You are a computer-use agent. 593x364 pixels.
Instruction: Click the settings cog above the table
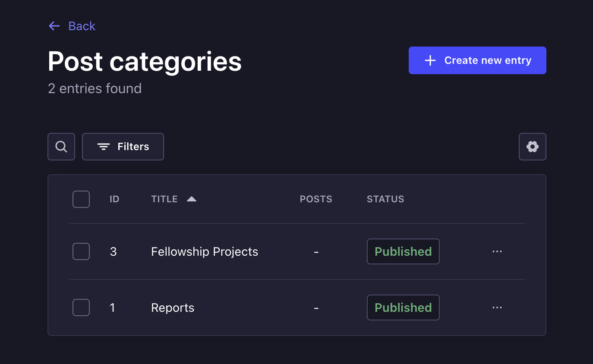coord(532,146)
